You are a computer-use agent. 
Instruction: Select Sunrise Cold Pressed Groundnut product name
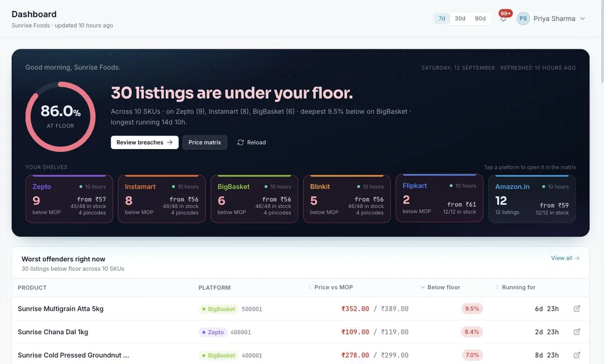73,355
